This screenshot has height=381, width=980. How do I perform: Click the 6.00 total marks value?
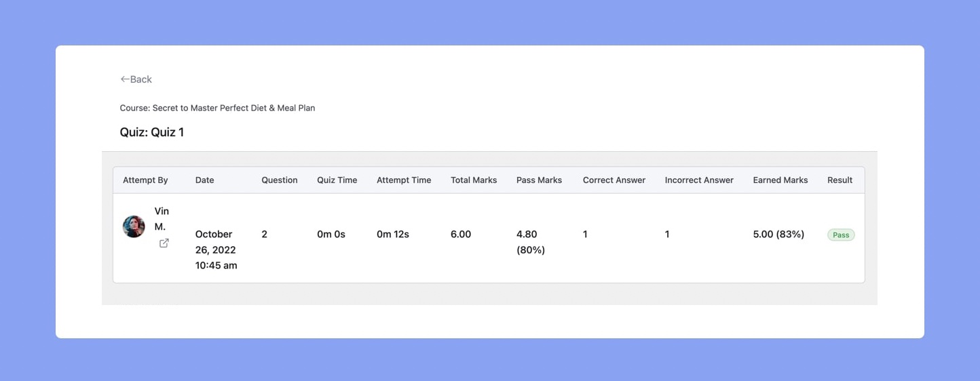point(461,234)
